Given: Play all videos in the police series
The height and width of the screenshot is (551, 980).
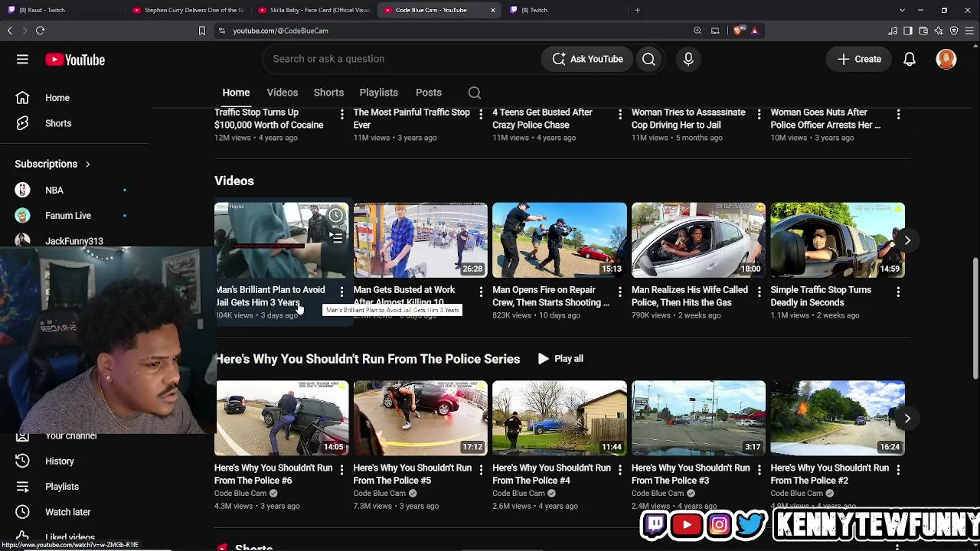Looking at the screenshot, I should pos(560,359).
